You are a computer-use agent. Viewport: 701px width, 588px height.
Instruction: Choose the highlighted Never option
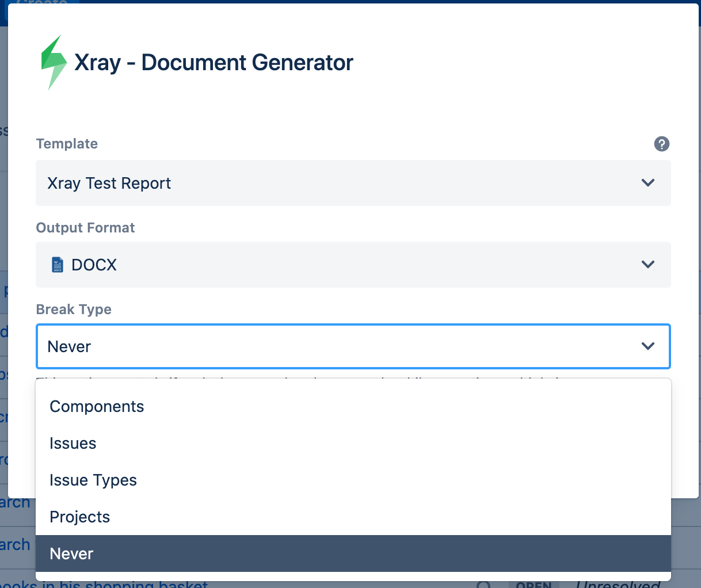pyautogui.click(x=353, y=553)
